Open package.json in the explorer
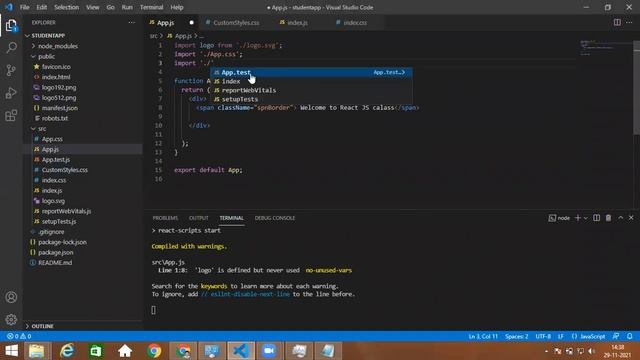This screenshot has width=640, height=360. coord(56,252)
